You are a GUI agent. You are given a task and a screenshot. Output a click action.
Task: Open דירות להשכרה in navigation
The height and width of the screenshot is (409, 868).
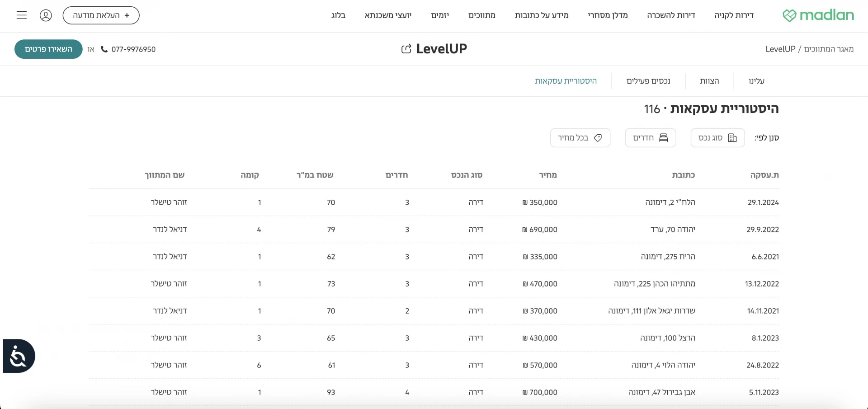[671, 15]
